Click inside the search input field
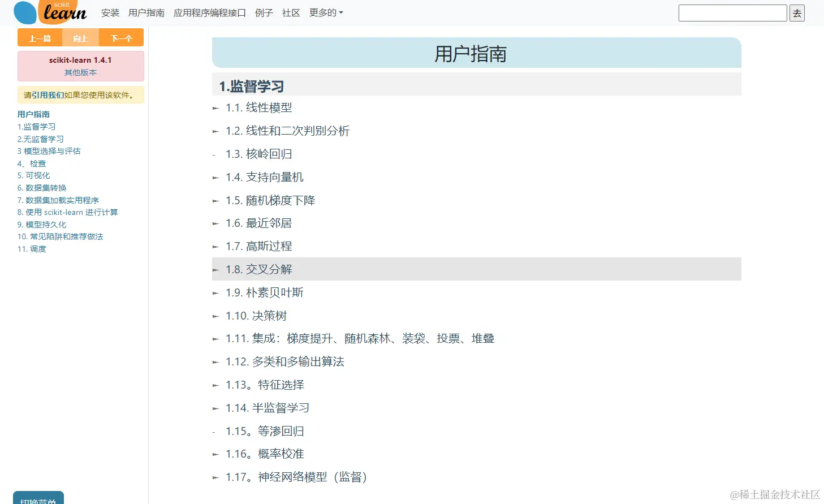The image size is (824, 504). 732,12
